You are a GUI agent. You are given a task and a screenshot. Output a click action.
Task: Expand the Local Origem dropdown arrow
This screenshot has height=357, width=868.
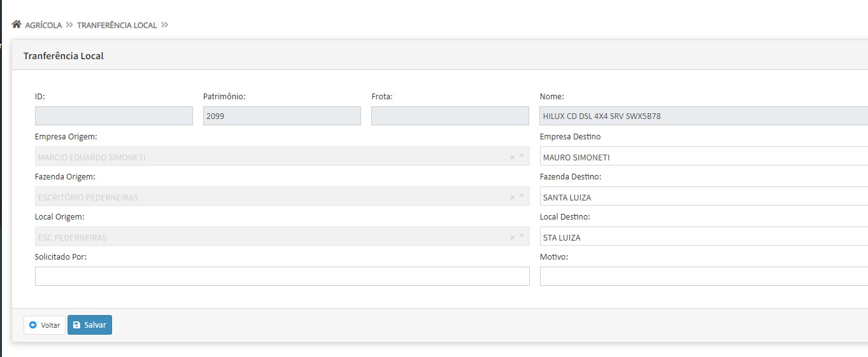[522, 237]
